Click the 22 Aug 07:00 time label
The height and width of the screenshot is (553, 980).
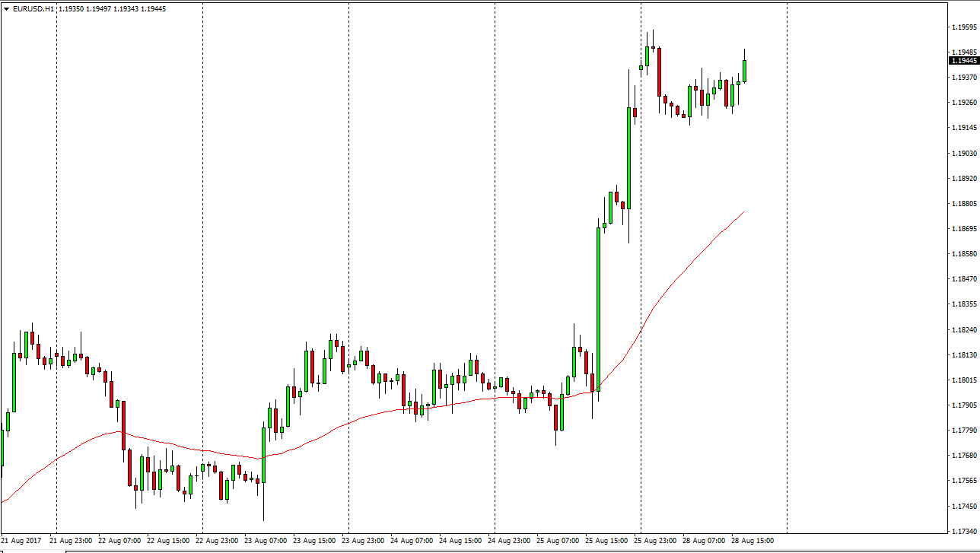pos(119,541)
